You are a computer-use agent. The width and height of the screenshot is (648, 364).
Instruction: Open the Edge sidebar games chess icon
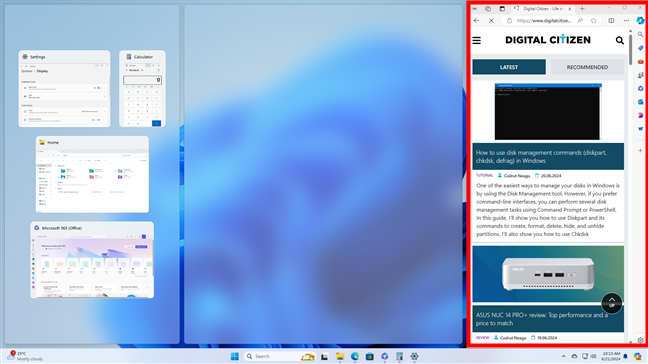(x=640, y=75)
